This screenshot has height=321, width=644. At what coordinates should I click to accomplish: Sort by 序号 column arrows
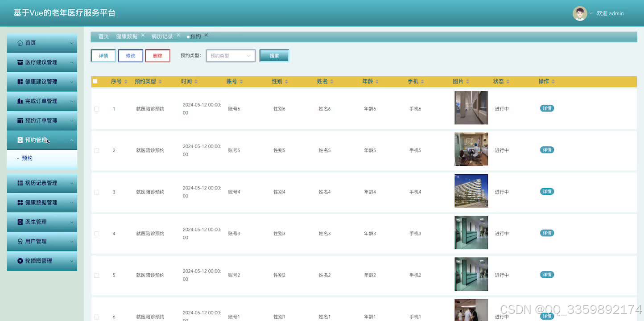[126, 82]
